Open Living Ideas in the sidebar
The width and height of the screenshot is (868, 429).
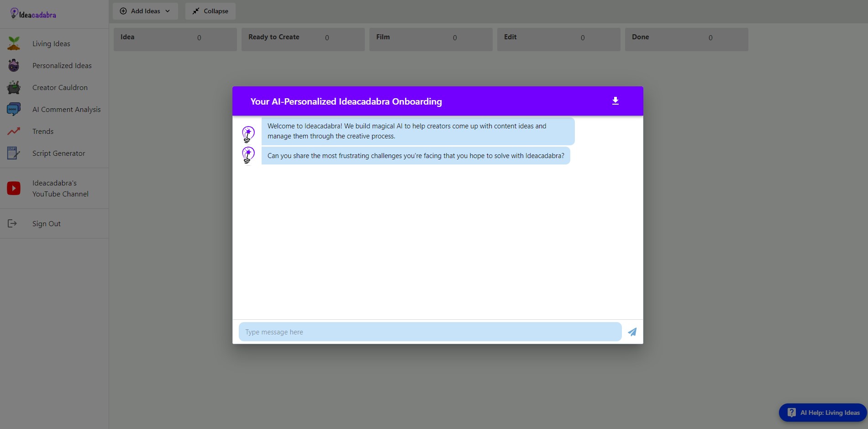(x=51, y=43)
